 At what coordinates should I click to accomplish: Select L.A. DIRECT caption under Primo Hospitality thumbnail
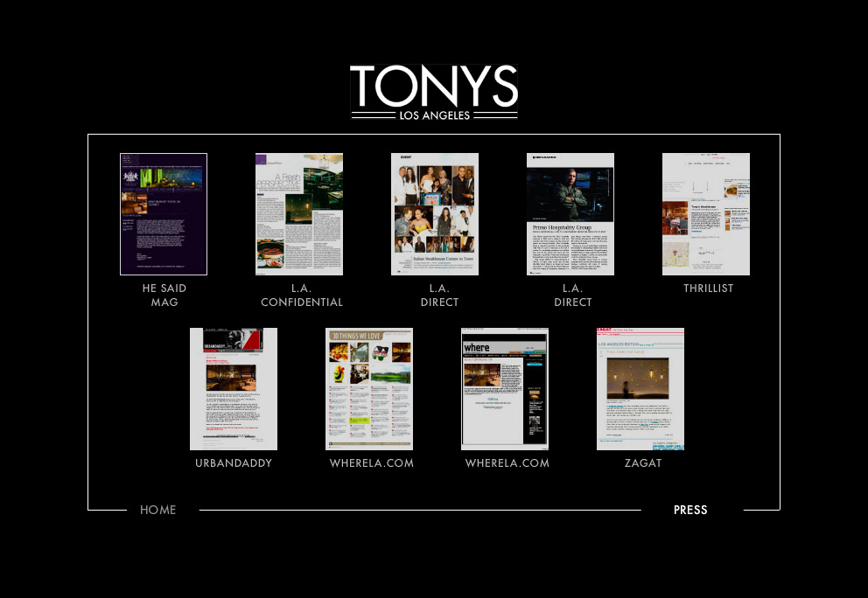tap(573, 295)
